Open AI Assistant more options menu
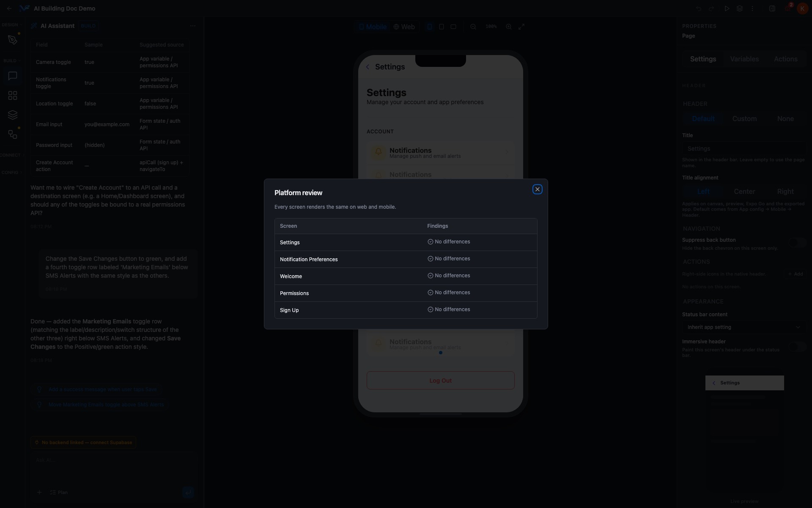Image resolution: width=812 pixels, height=508 pixels. click(x=193, y=26)
